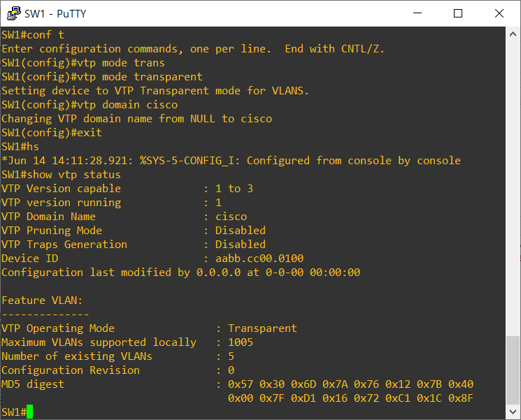This screenshot has height=420, width=521.
Task: Click 'vtp domain cisco' command text
Action: click(x=127, y=105)
